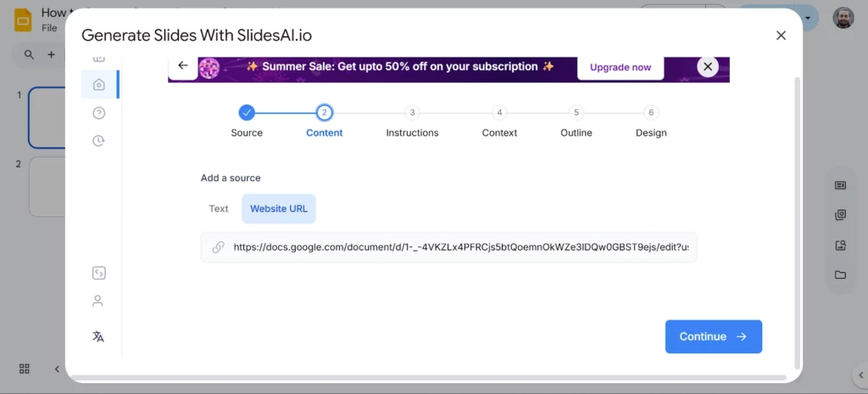Go to step 1 Source
This screenshot has height=394, width=868.
(247, 113)
